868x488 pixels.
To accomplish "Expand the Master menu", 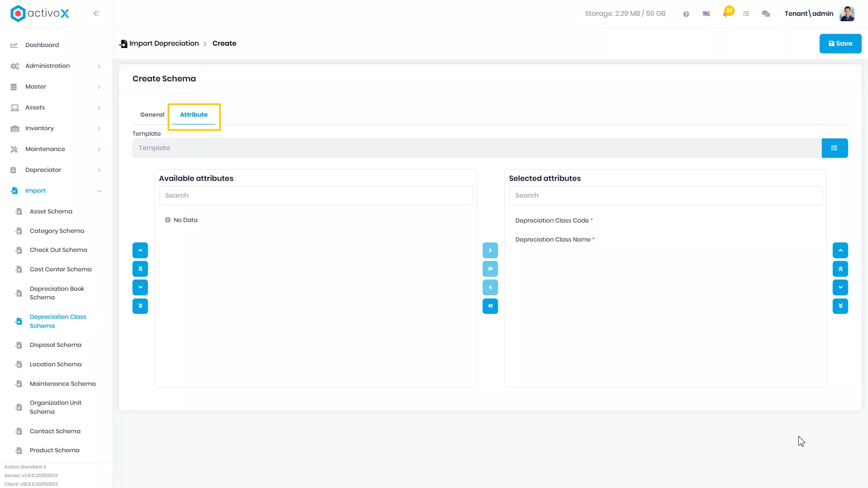I will click(x=56, y=87).
